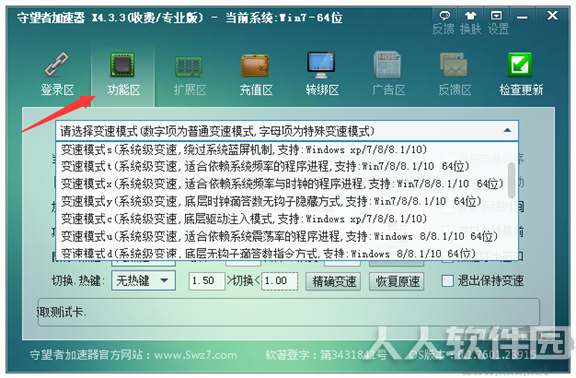576x378 pixels.
Task: Open the 转绑区 monitor icon
Action: click(321, 65)
